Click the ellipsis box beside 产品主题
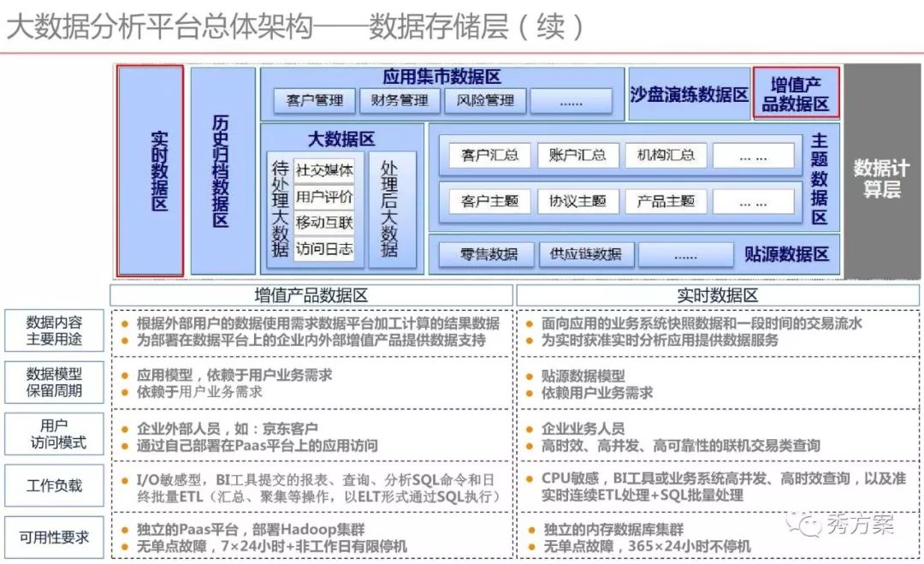The image size is (924, 564). [754, 202]
